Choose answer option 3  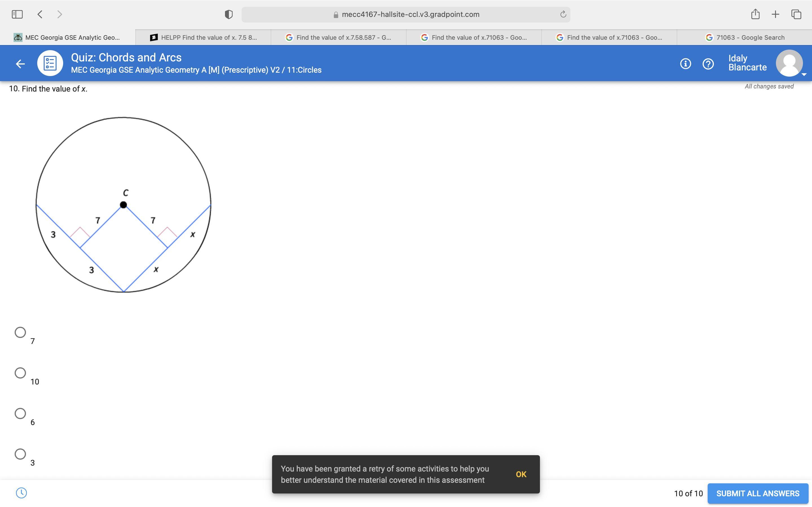[x=21, y=454]
